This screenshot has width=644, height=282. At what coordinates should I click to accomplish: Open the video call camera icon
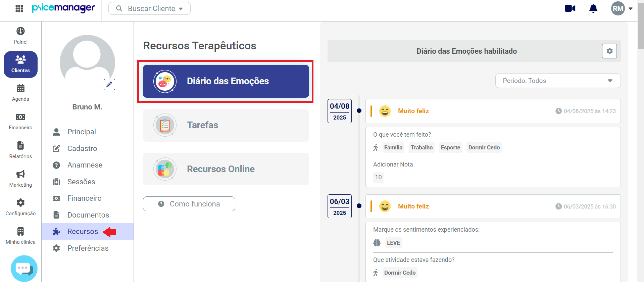click(570, 8)
